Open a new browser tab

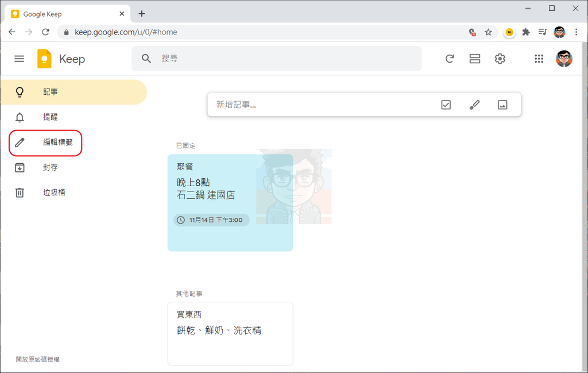141,14
